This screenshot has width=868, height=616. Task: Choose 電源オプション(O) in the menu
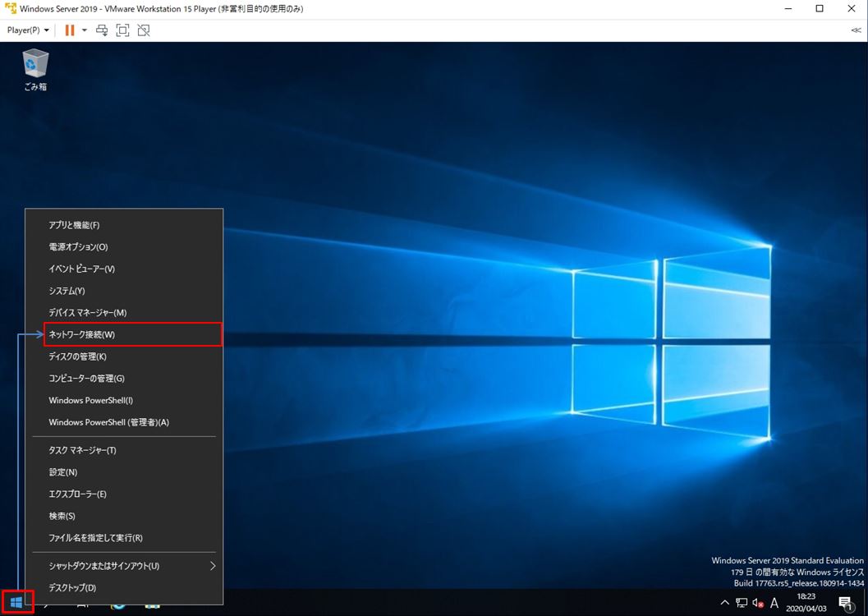pos(124,247)
